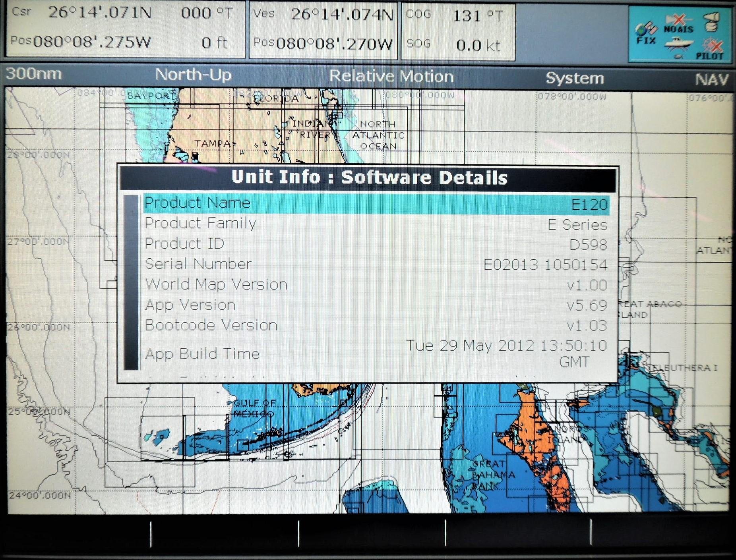This screenshot has width=736, height=560.
Task: Click the NORTH ATLANTIC OCEAN chart label
Action: tap(378, 135)
